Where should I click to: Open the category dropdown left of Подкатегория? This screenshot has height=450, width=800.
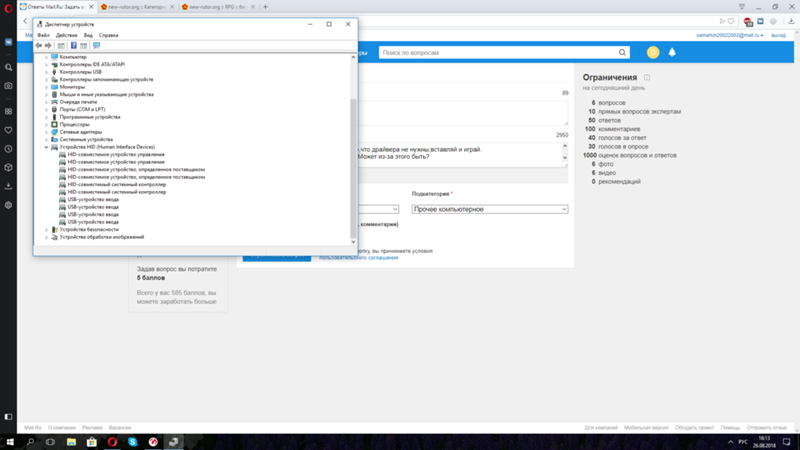point(378,209)
